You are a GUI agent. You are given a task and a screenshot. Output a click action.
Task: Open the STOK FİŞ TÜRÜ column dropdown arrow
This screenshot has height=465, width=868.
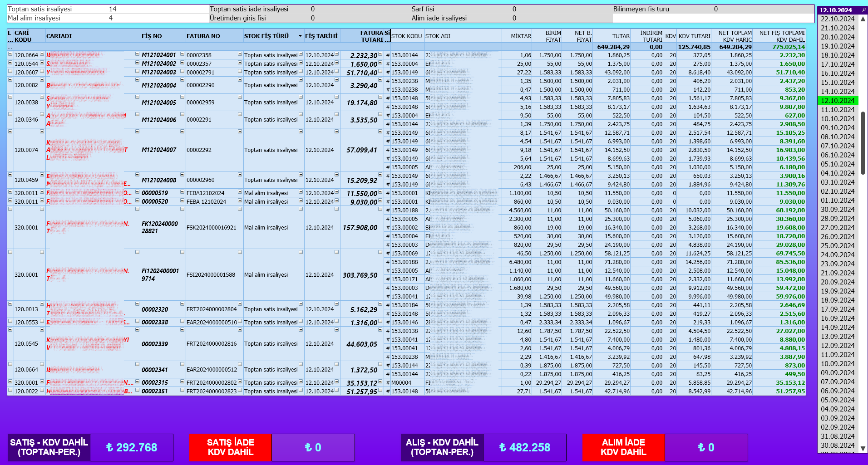(300, 36)
